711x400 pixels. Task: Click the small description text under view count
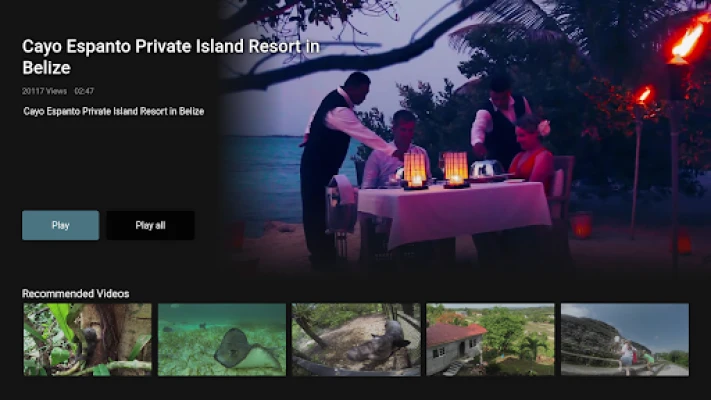(113, 111)
